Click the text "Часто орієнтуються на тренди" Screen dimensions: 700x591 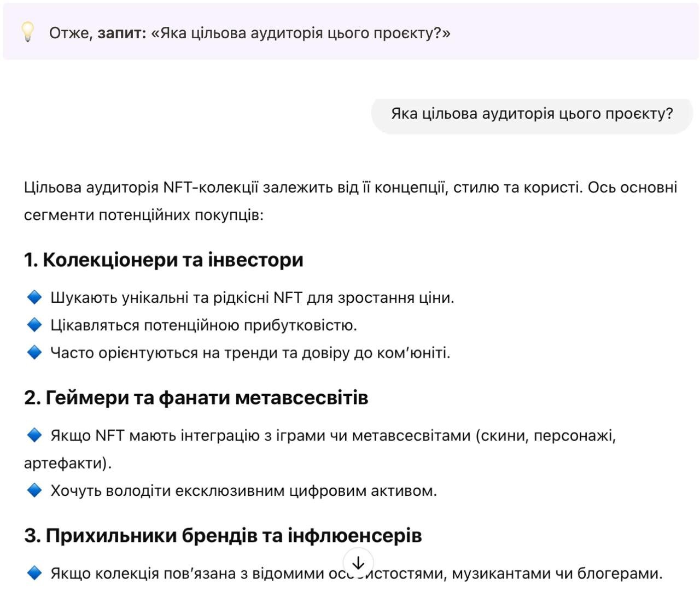coord(250,353)
